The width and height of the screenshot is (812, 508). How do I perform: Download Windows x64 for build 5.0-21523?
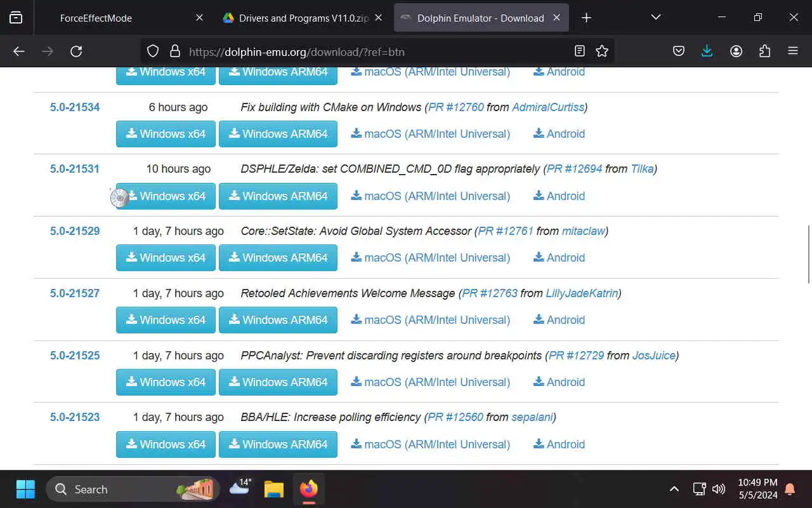(x=166, y=444)
